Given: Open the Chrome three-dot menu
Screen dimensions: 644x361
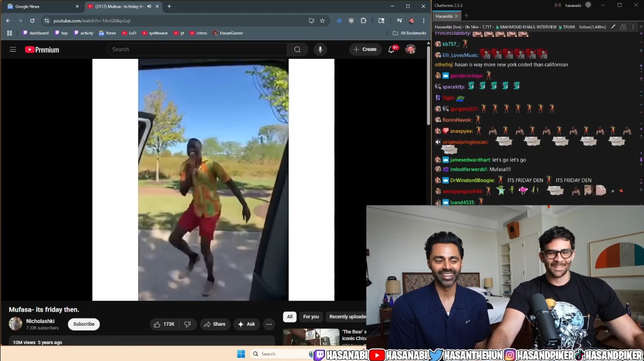Looking at the screenshot, I should pyautogui.click(x=424, y=21).
